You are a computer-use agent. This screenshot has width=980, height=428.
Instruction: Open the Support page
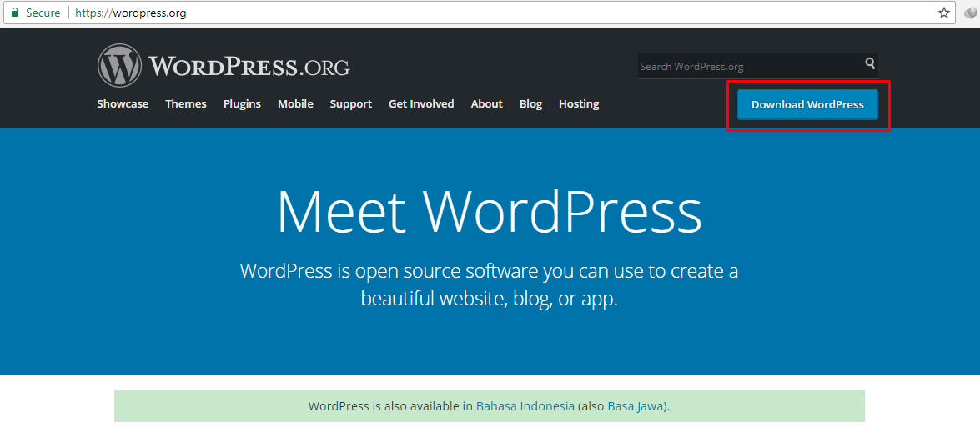350,103
